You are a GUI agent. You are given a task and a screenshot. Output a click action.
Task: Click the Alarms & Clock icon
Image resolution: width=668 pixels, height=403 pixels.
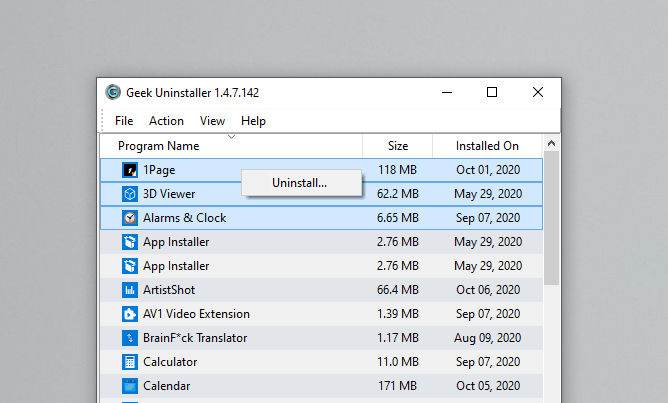click(x=130, y=218)
